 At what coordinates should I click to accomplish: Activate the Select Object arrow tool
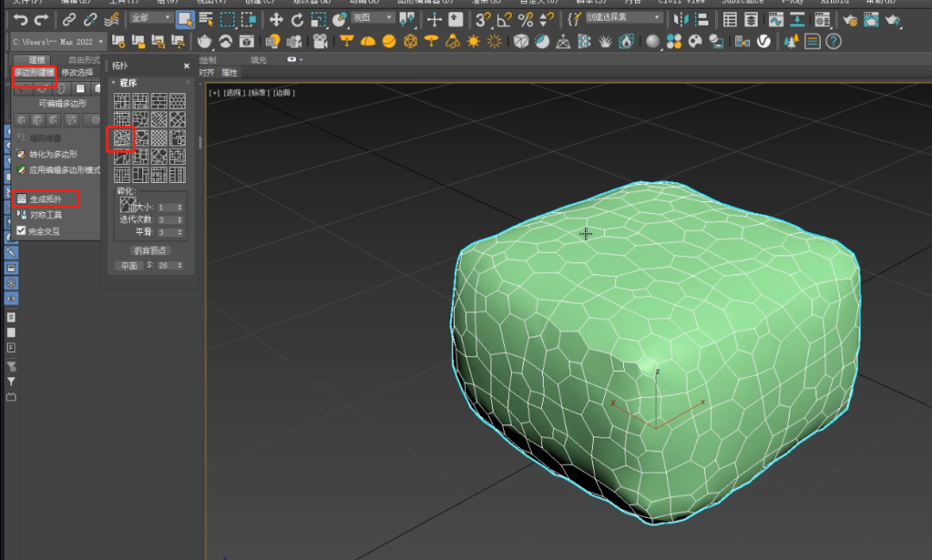pyautogui.click(x=185, y=19)
